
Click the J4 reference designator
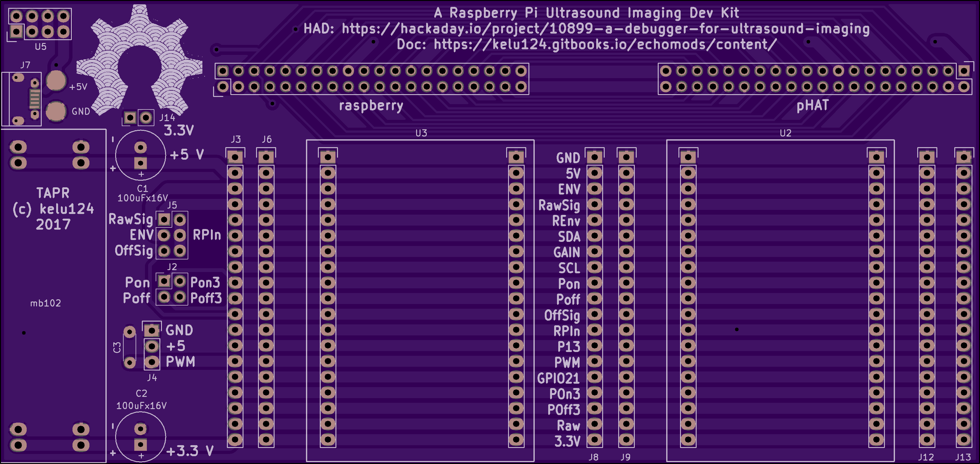click(152, 378)
